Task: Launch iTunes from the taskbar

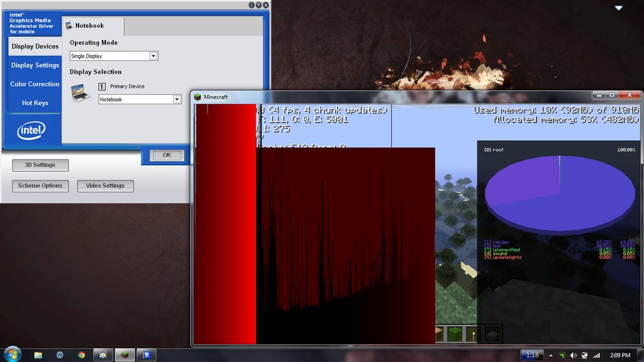Action: point(60,355)
